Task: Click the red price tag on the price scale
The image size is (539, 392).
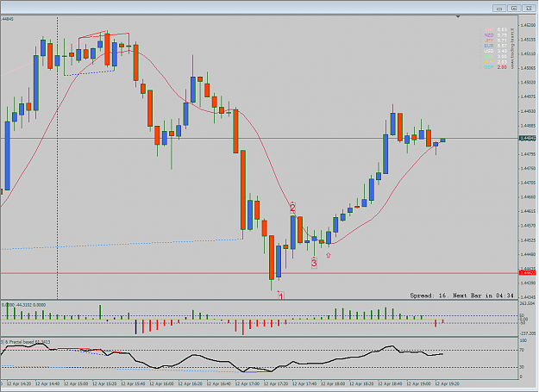Action: tap(527, 273)
